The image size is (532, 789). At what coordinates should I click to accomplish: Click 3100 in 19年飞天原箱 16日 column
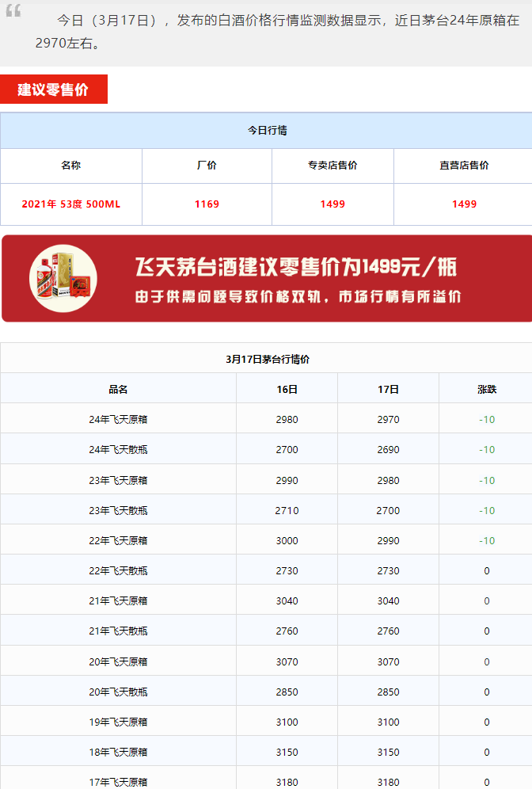click(x=287, y=722)
